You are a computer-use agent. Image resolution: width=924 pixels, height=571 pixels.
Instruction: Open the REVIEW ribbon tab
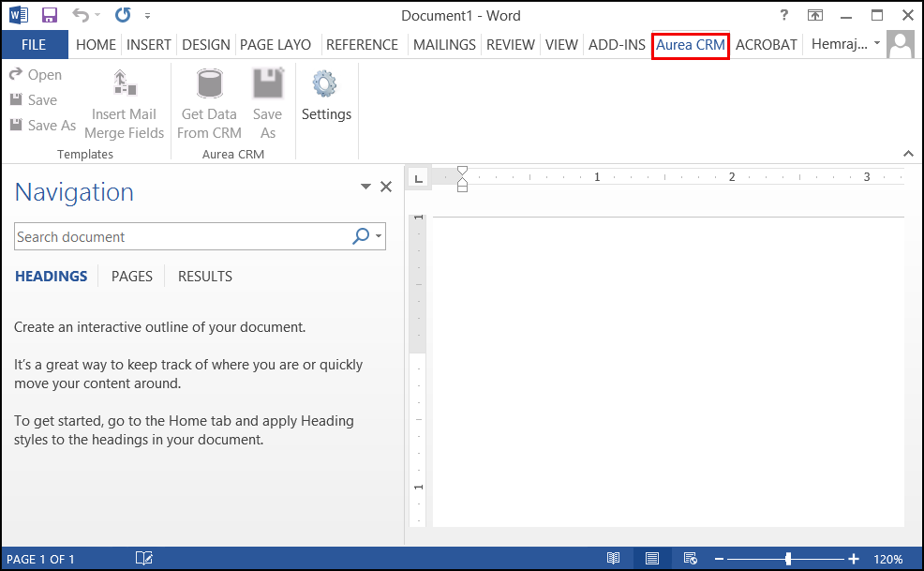click(x=511, y=45)
